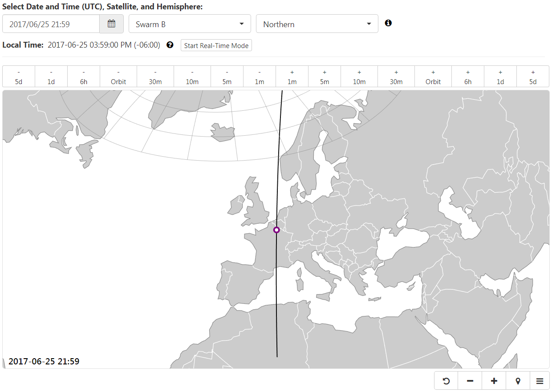Click the location pin marker icon

click(x=518, y=381)
